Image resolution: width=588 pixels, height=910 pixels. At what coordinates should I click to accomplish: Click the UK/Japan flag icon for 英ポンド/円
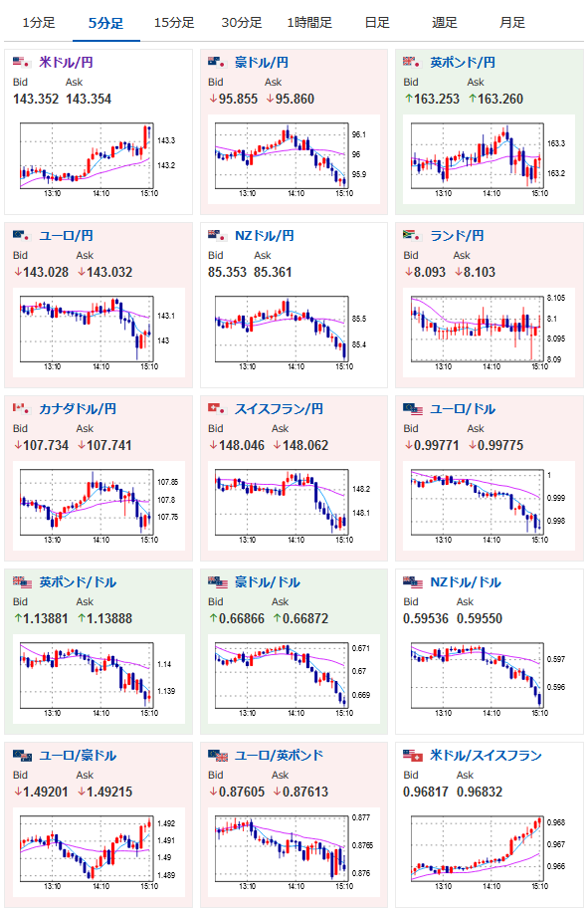(x=412, y=62)
